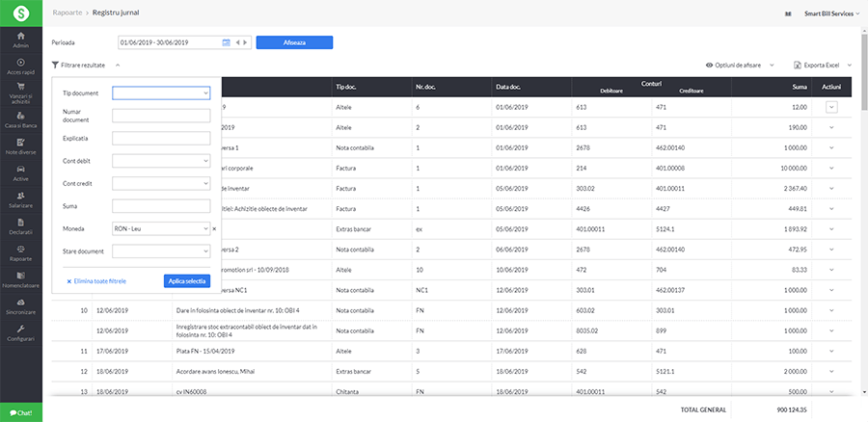Open Note diverse in sidebar
Viewport: 868px width, 422px height.
click(x=20, y=146)
